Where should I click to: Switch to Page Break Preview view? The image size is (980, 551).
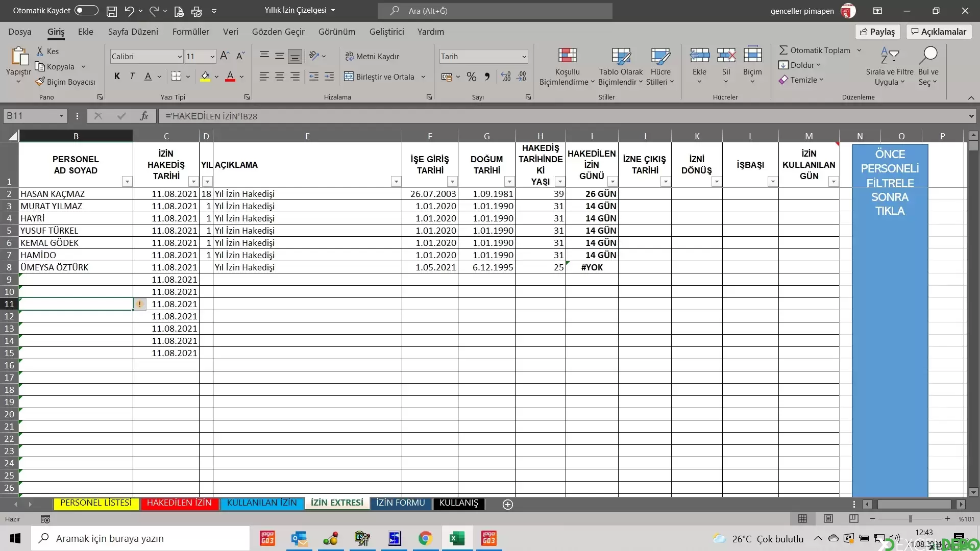coord(853,519)
